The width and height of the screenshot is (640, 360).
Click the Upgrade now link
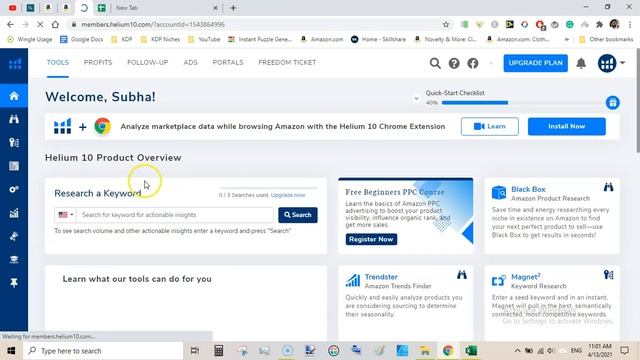(288, 195)
